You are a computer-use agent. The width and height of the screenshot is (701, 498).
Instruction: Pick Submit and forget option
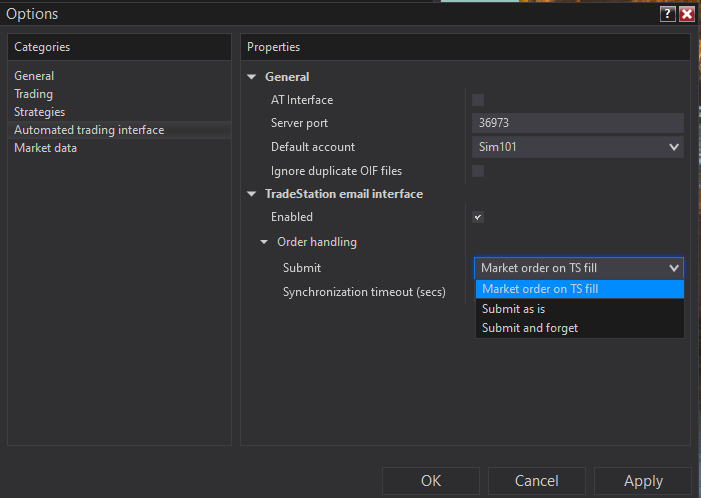click(x=530, y=328)
